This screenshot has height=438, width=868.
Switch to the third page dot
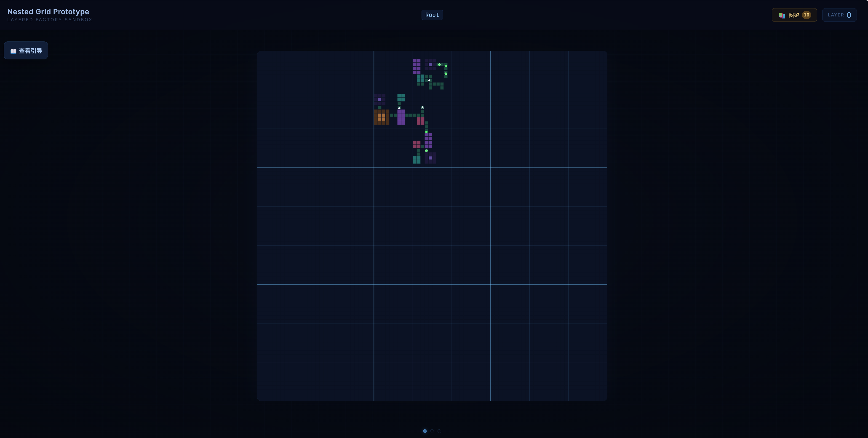(439, 431)
